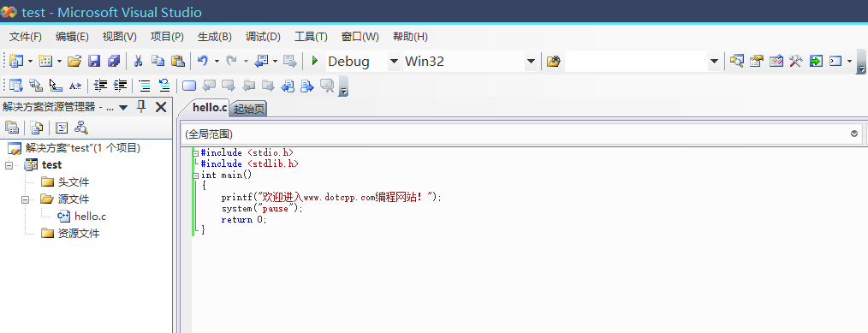The height and width of the screenshot is (333, 868).
Task: Toggle Show All Files in Solution Explorer
Action: 37,128
